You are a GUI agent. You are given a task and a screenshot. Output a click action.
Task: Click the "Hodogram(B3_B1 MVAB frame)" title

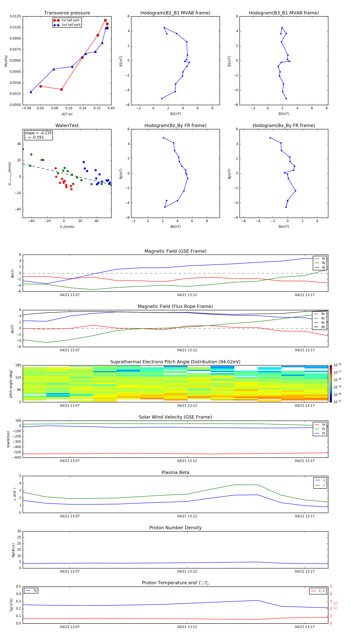click(x=284, y=13)
